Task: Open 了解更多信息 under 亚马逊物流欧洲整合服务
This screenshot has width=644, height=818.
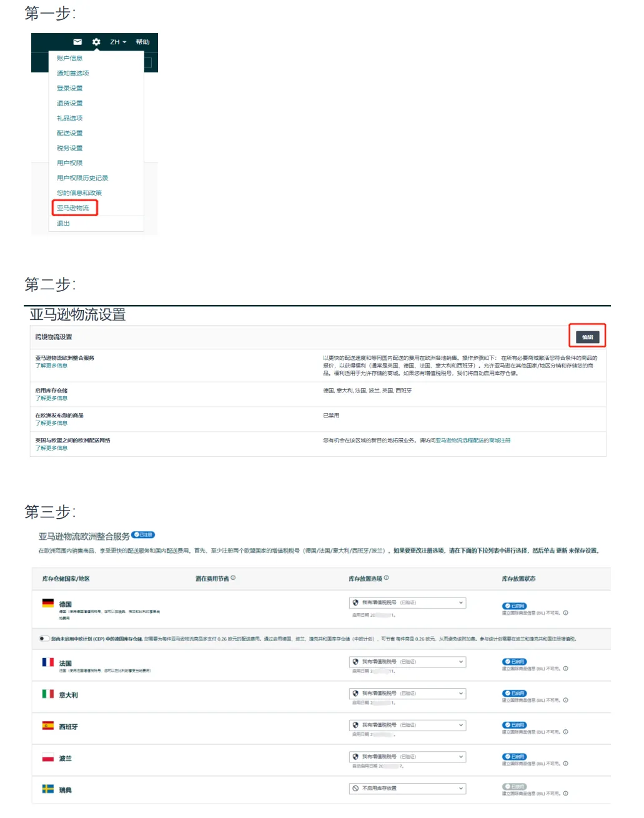Action: [x=51, y=366]
